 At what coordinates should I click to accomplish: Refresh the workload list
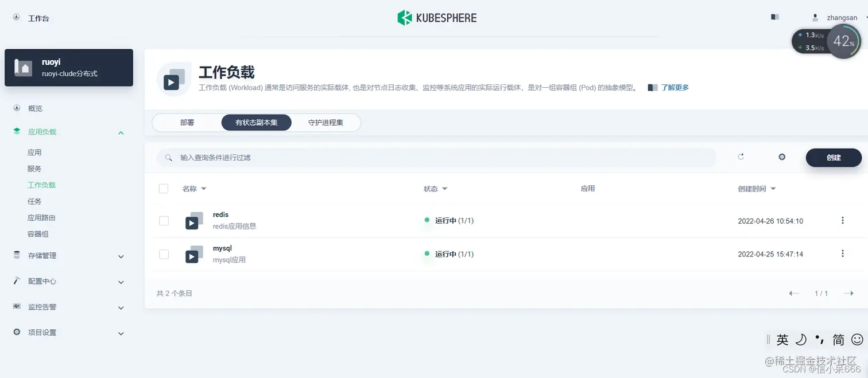[741, 157]
